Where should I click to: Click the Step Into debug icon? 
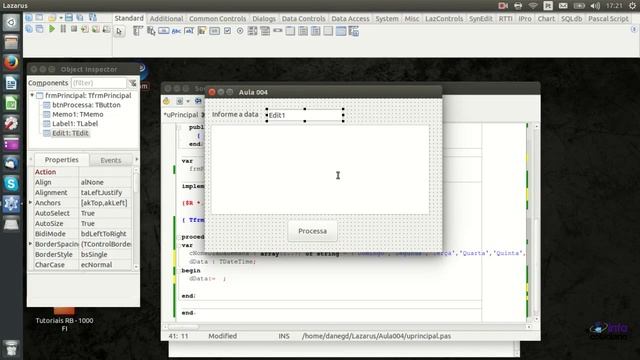(x=84, y=29)
